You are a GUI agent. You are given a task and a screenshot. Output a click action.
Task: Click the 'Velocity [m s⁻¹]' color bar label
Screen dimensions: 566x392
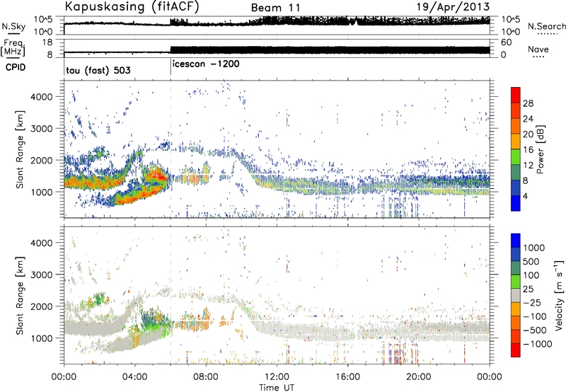coord(559,296)
